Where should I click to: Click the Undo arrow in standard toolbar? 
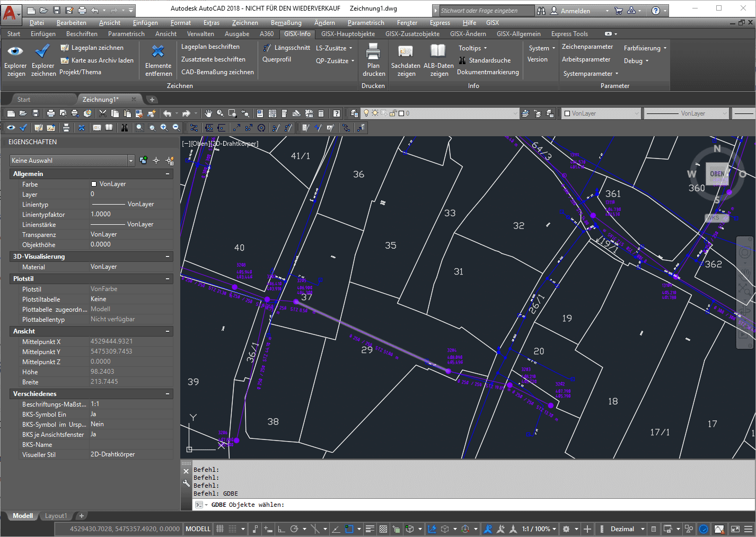[x=168, y=113]
